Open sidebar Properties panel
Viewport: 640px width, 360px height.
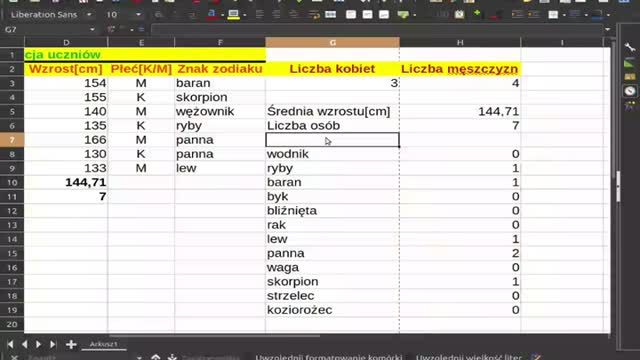(630, 48)
